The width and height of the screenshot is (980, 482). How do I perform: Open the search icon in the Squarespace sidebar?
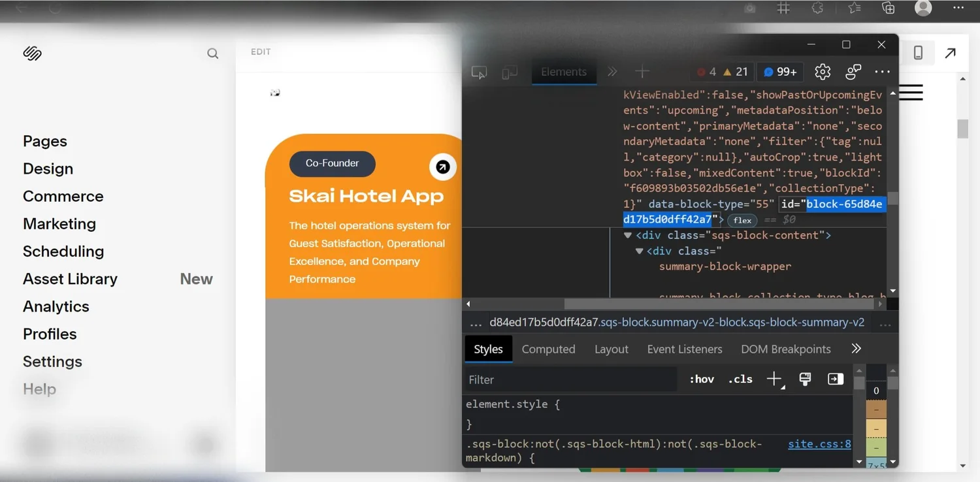[x=212, y=54]
